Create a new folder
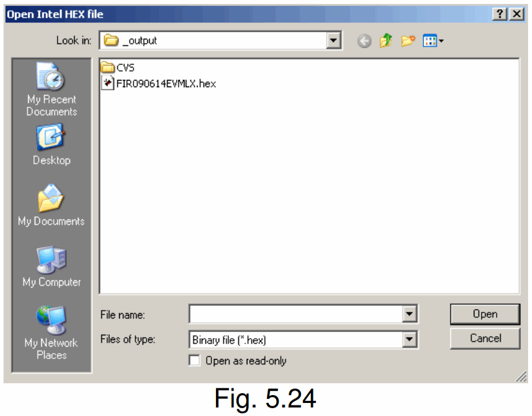This screenshot has height=416, width=532. point(408,41)
